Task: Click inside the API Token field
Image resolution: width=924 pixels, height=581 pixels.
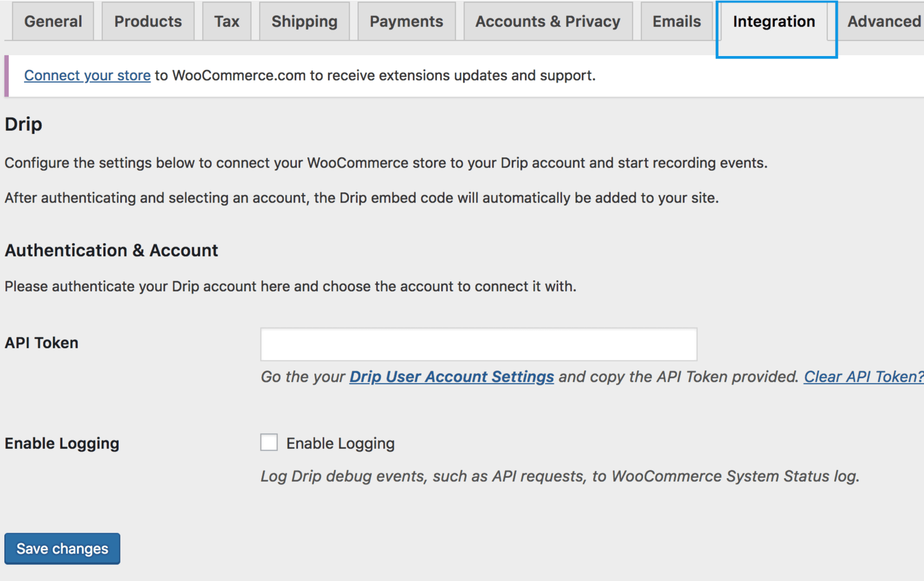Action: pos(478,344)
